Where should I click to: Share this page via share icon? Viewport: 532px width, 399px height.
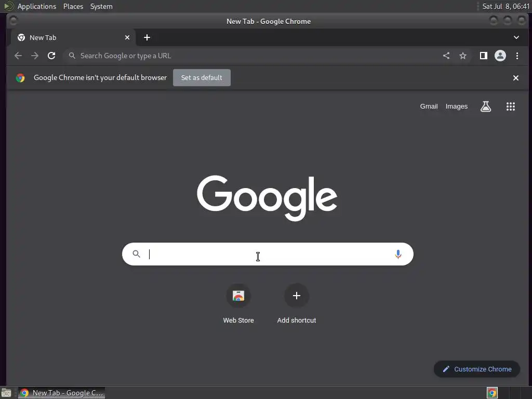pos(446,56)
